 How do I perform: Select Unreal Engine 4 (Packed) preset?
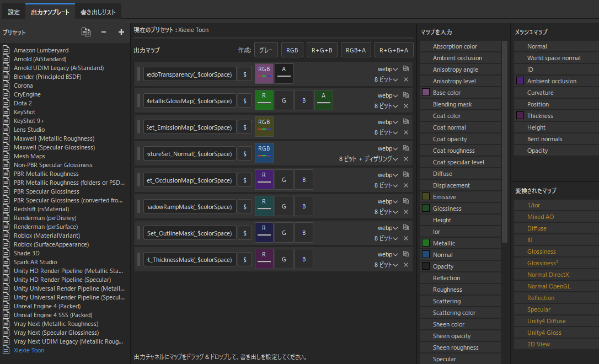47,306
